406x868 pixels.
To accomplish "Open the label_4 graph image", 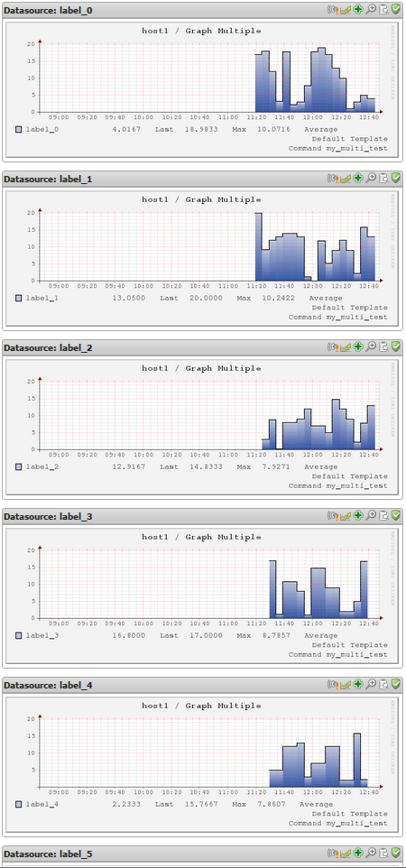I will click(x=203, y=764).
